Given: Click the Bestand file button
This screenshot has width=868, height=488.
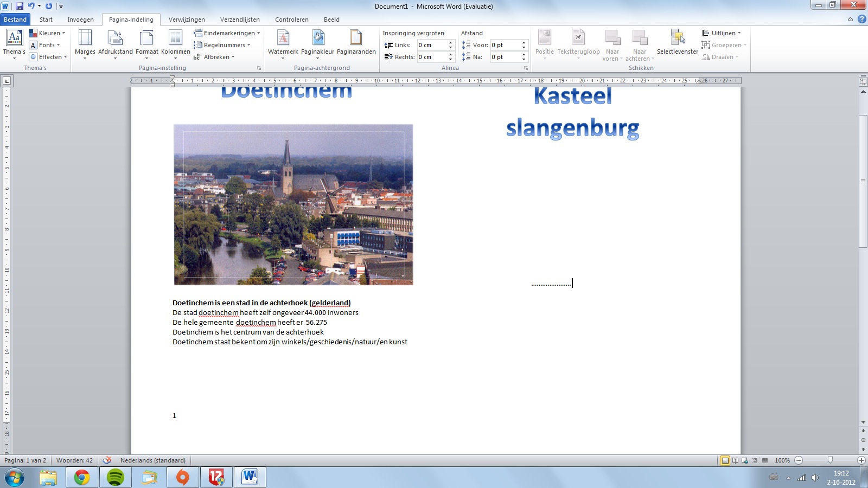Looking at the screenshot, I should pos(15,20).
